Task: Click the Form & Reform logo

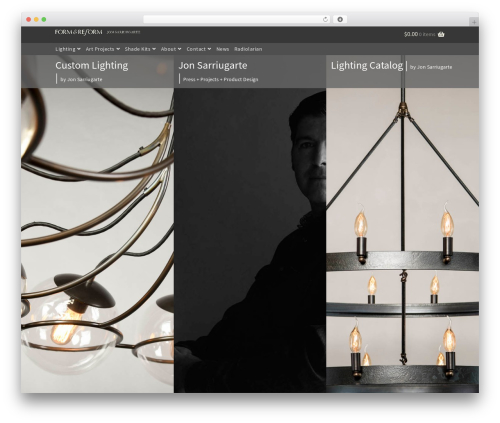Action: [78, 32]
